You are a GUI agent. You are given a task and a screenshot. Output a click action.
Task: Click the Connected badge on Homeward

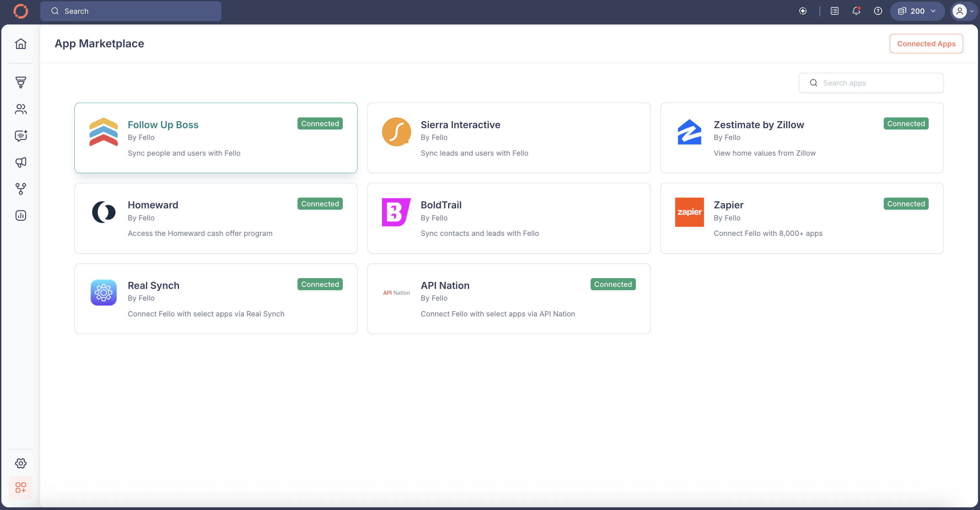coord(320,204)
